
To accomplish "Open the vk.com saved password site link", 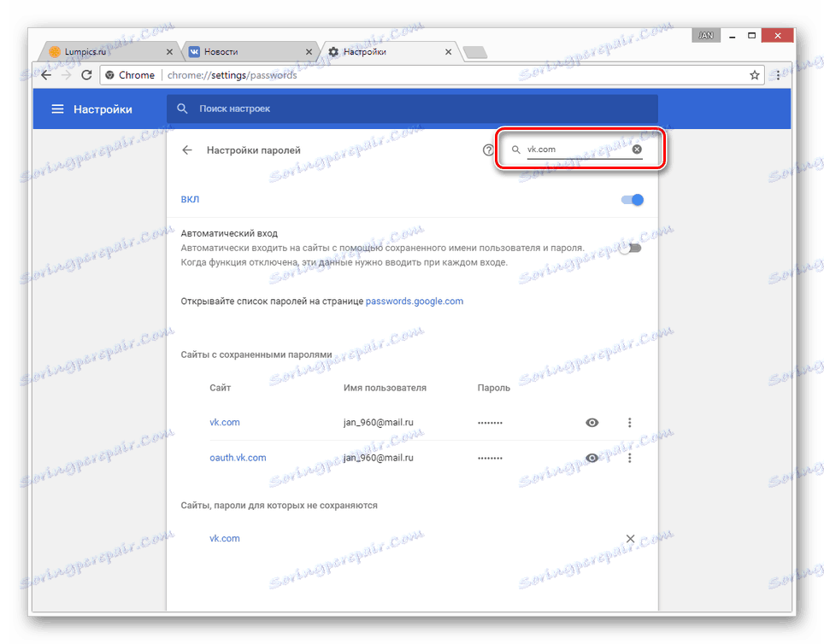I will (225, 422).
